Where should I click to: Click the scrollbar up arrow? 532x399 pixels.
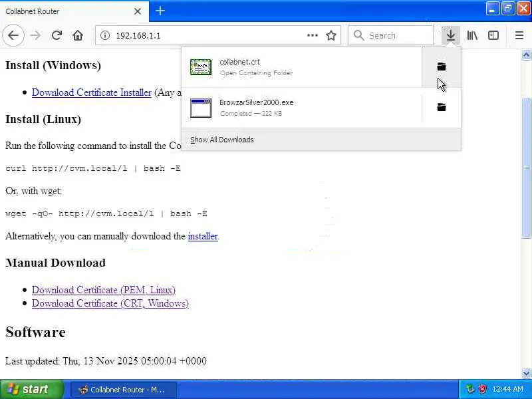pos(526,55)
